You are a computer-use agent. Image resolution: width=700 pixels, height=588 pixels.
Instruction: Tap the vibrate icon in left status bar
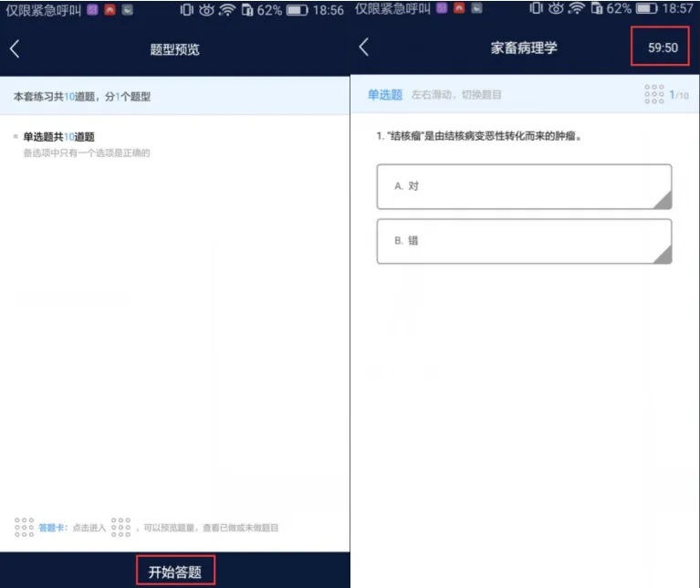(186, 10)
